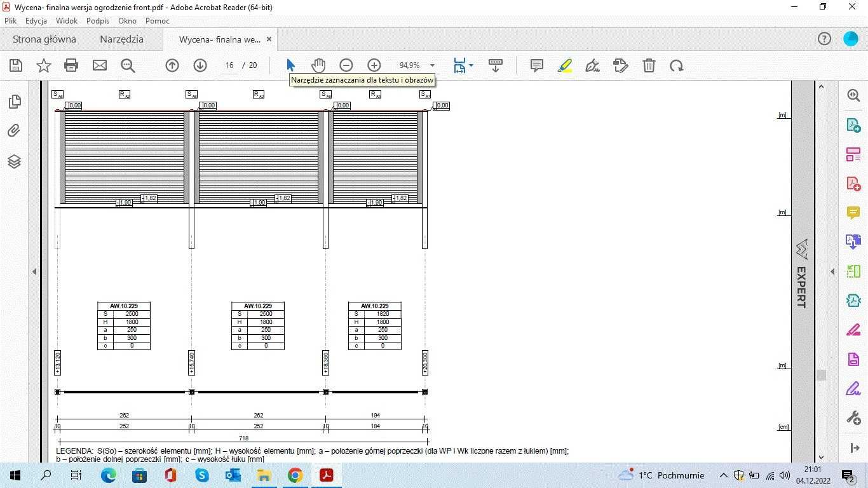Image resolution: width=868 pixels, height=488 pixels.
Task: Rotate the page with the rotate icon
Action: tap(677, 65)
